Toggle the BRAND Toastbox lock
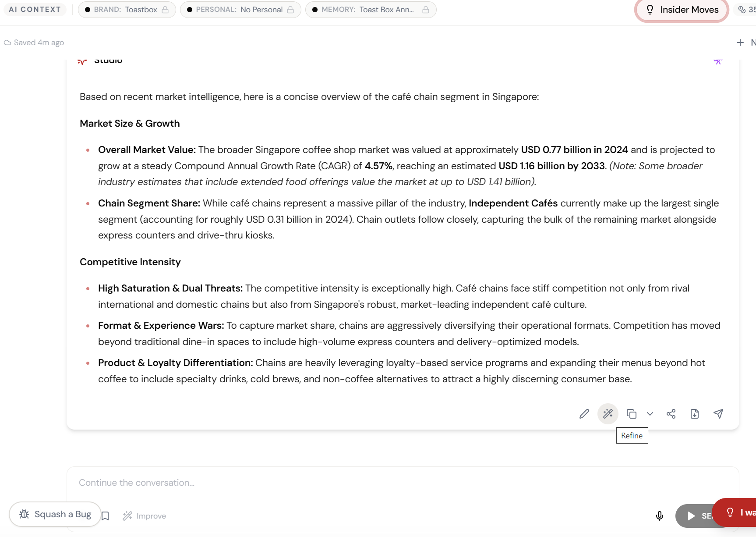Image resolution: width=756 pixels, height=537 pixels. [x=165, y=10]
